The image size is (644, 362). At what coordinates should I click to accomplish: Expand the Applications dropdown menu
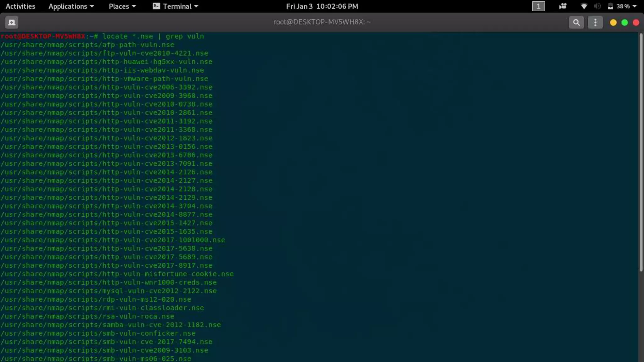[x=71, y=6]
